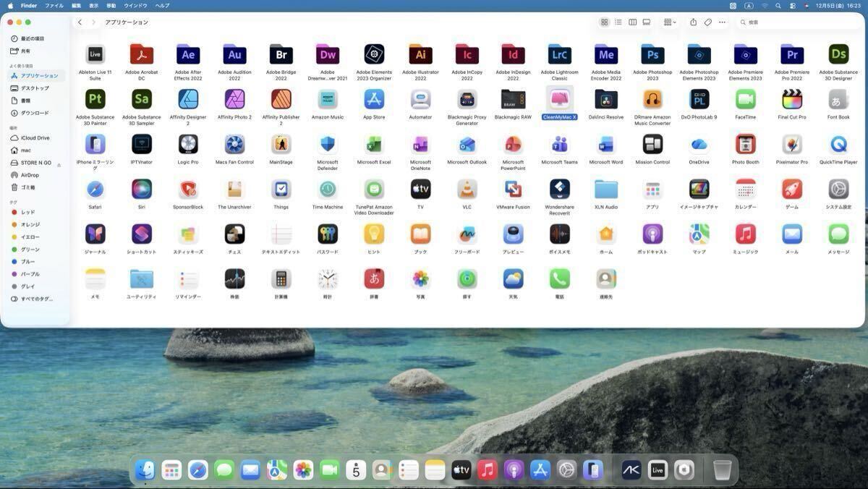
Task: Click the Microsoft Excel app icon
Action: pyautogui.click(x=374, y=145)
